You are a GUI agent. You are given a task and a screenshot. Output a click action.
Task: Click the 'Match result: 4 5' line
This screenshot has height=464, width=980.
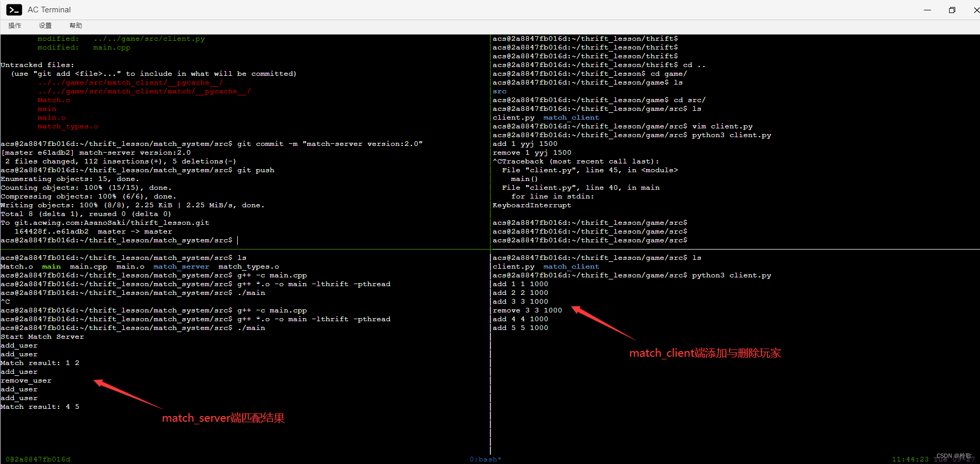point(40,407)
